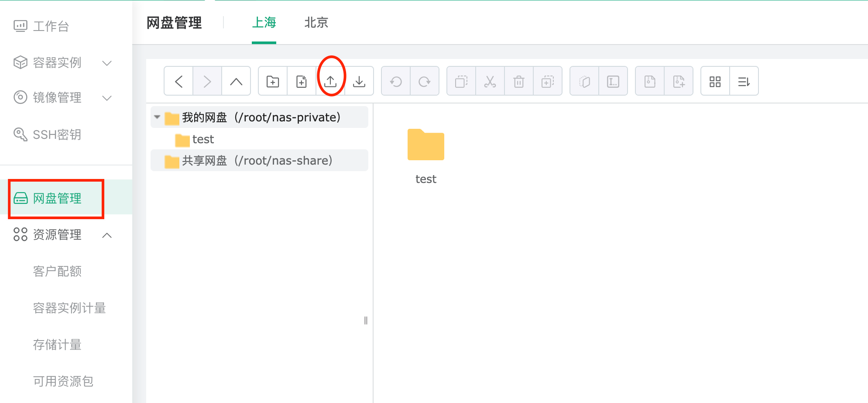Open 客户配额 submenu item
Image resolution: width=868 pixels, height=403 pixels.
(57, 272)
